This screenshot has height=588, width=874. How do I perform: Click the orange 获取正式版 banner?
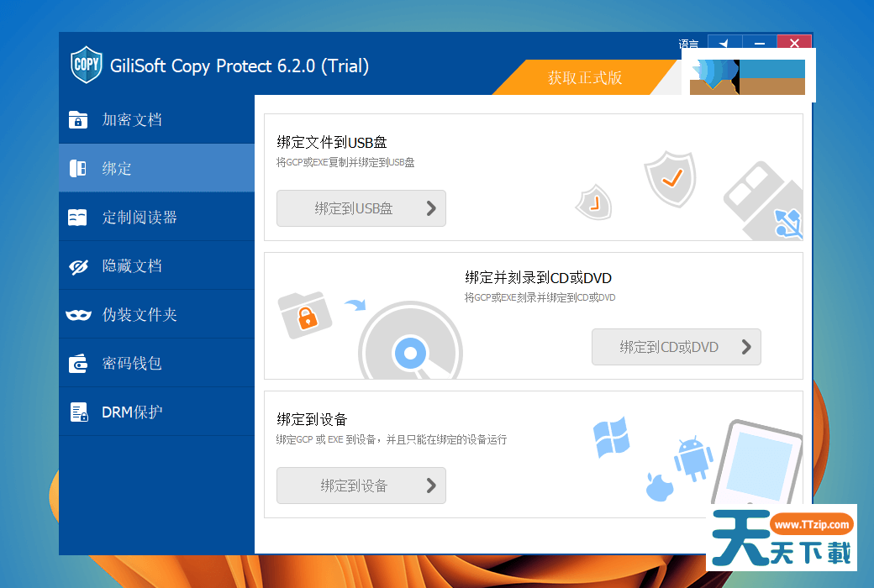coord(585,77)
